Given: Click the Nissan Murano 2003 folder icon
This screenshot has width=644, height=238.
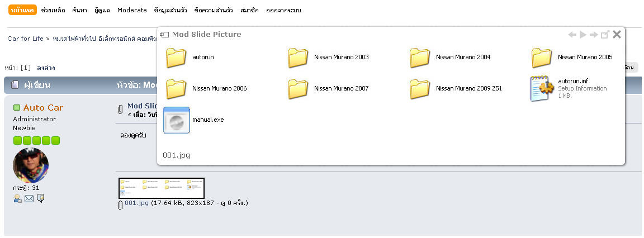Looking at the screenshot, I should (298, 58).
